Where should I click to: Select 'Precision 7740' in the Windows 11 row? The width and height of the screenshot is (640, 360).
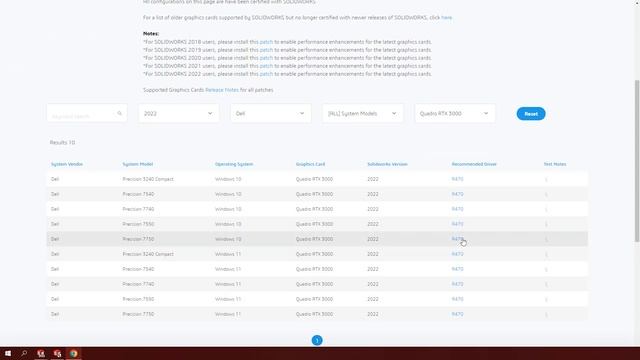click(138, 284)
